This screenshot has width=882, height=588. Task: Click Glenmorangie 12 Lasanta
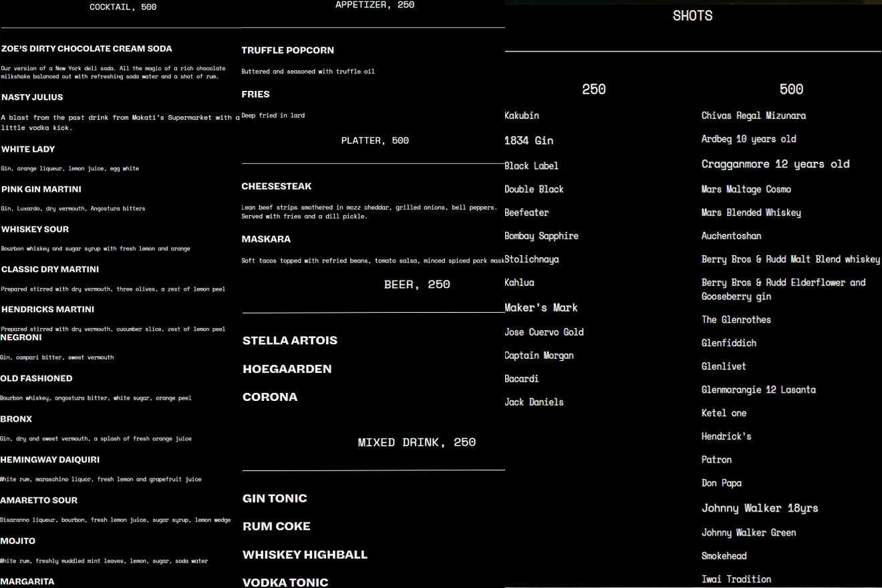[759, 390]
